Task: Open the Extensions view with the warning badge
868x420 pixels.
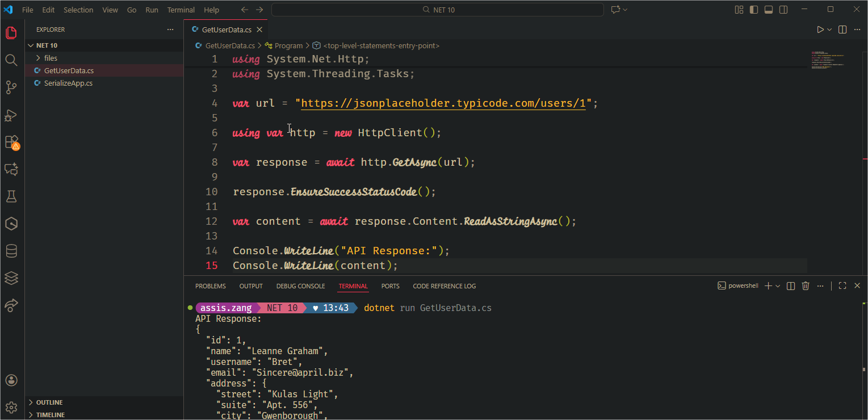Action: pyautogui.click(x=11, y=142)
